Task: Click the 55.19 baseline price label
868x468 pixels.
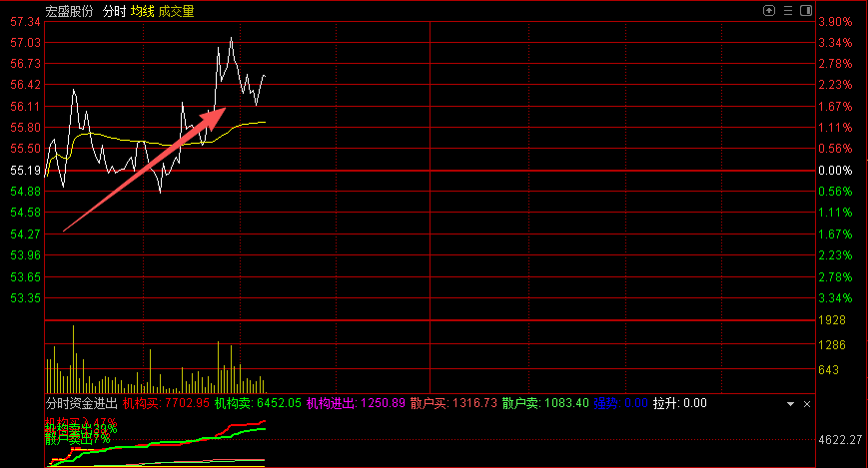Action: point(25,171)
